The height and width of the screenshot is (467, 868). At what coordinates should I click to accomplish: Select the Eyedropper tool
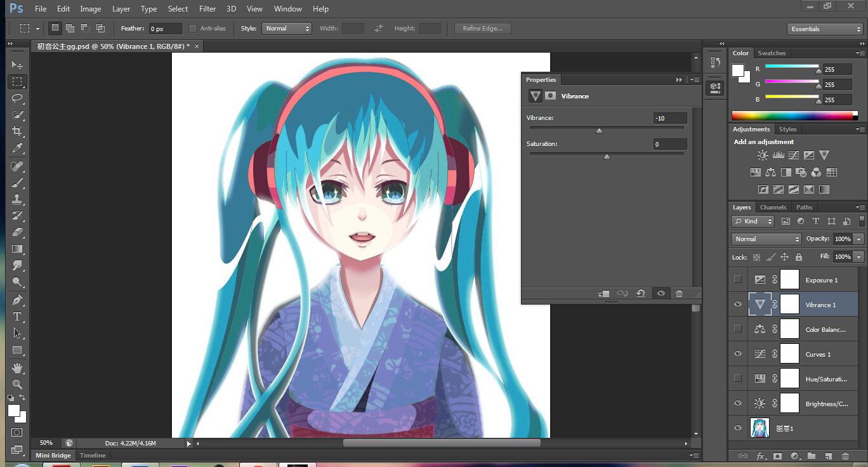pos(17,148)
